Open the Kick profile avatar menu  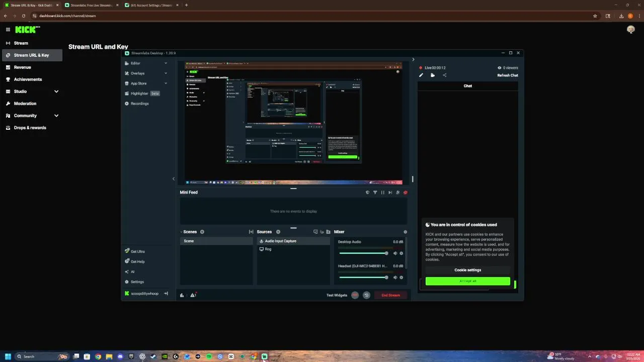point(631,30)
